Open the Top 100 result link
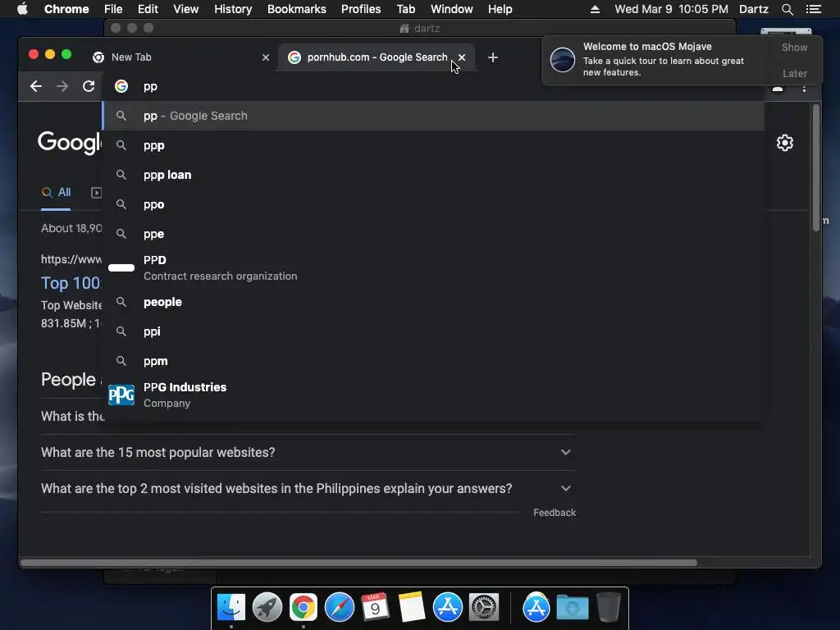Image resolution: width=840 pixels, height=630 pixels. (71, 283)
